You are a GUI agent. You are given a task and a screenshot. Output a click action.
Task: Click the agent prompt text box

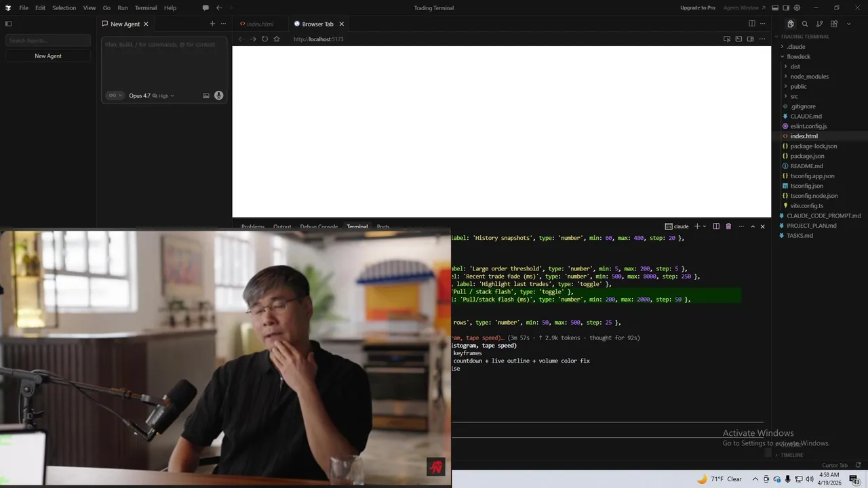164,62
